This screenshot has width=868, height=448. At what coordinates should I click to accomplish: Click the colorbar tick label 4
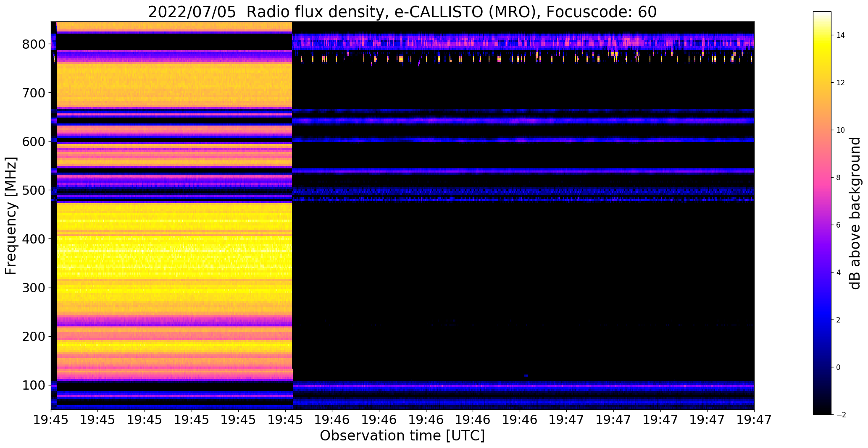click(x=839, y=272)
